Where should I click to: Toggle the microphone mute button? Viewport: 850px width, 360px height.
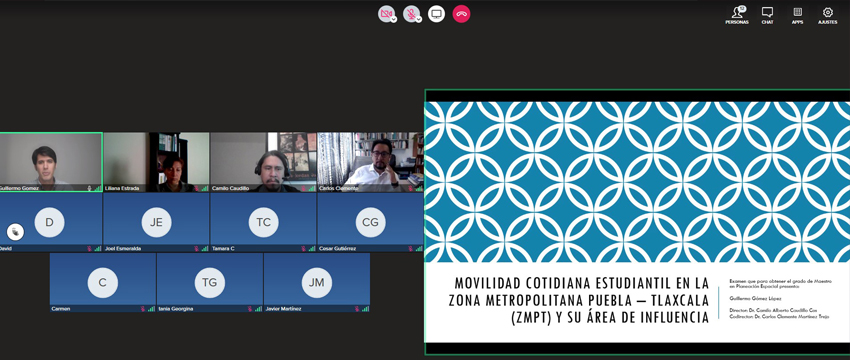pyautogui.click(x=411, y=14)
